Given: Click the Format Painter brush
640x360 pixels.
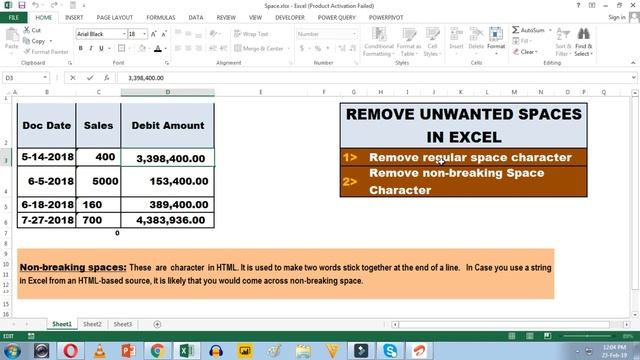Looking at the screenshot, I should point(46,52).
